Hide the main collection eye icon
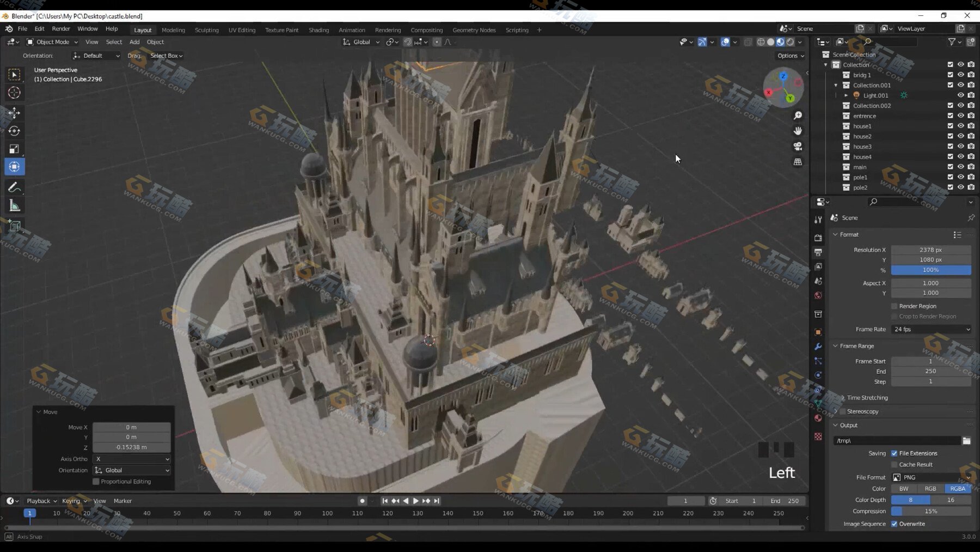The height and width of the screenshot is (552, 980). click(x=960, y=167)
